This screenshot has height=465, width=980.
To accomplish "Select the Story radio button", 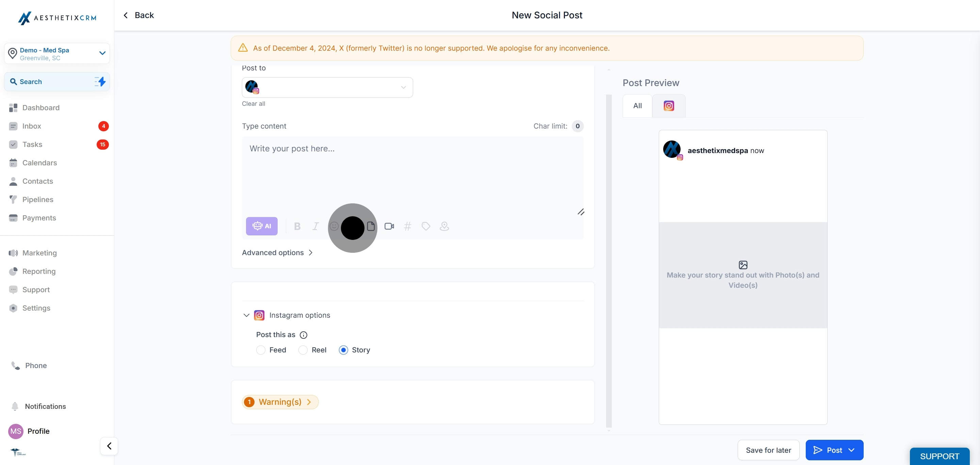I will pos(343,350).
